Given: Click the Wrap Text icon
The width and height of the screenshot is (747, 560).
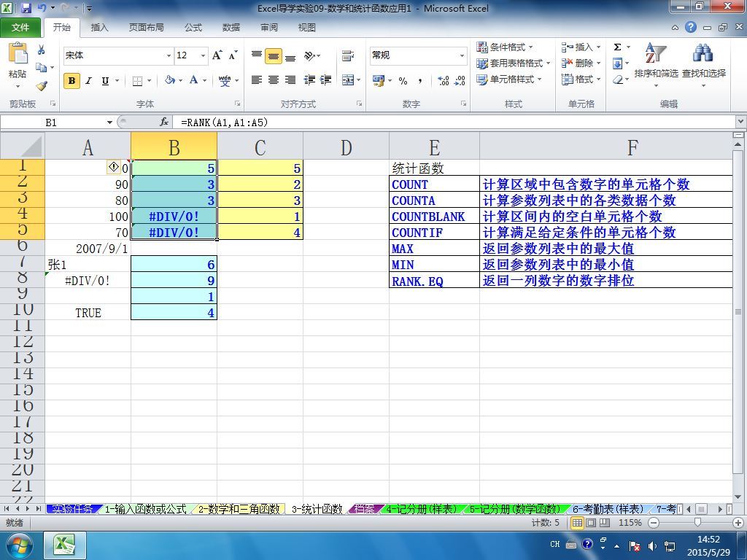Looking at the screenshot, I should [x=348, y=55].
